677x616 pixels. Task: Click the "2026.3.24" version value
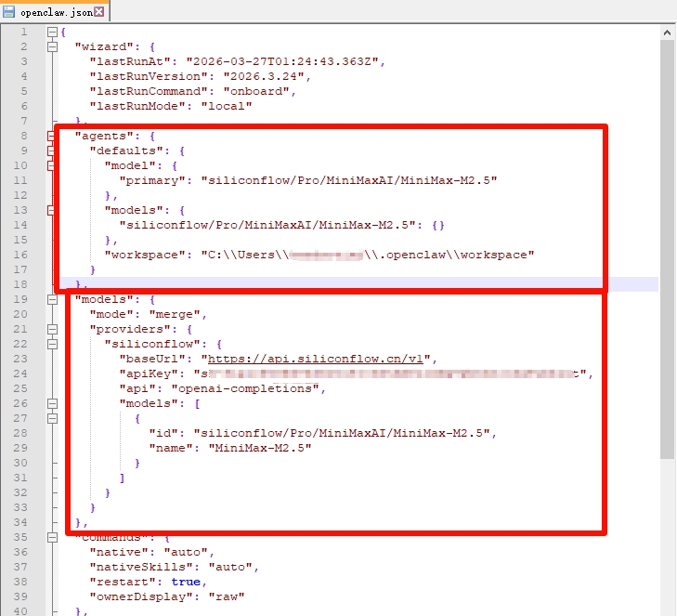coord(264,76)
